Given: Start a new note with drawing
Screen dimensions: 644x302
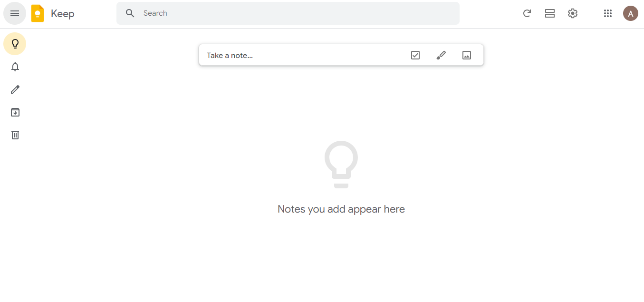Looking at the screenshot, I should tap(441, 55).
